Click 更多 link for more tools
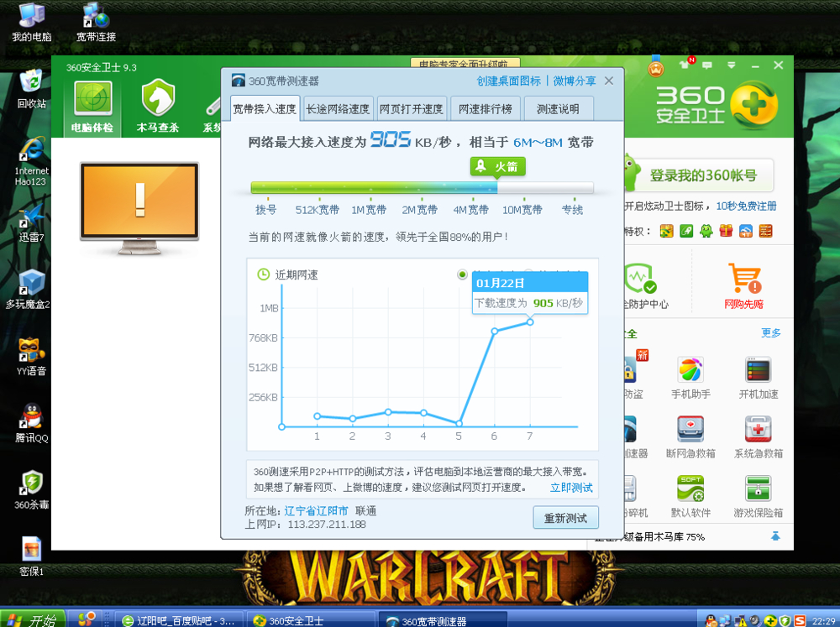Image resolution: width=840 pixels, height=627 pixels. pyautogui.click(x=771, y=333)
